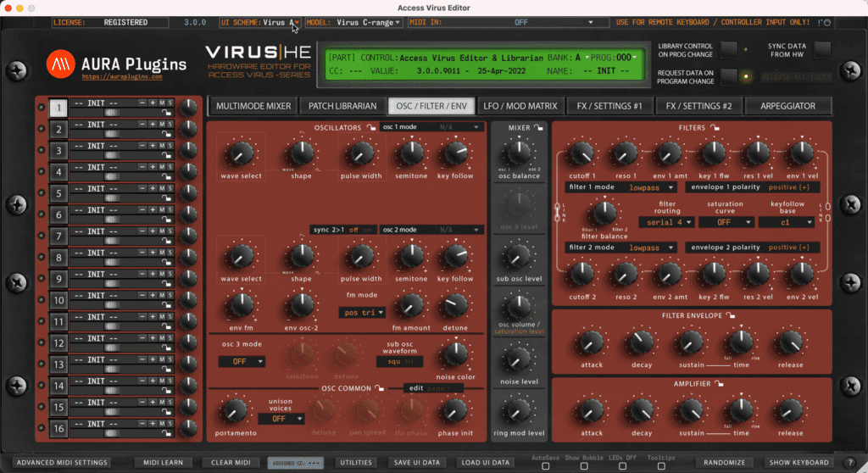
Task: Open the keyfollow base c1 dropdown
Action: [787, 222]
